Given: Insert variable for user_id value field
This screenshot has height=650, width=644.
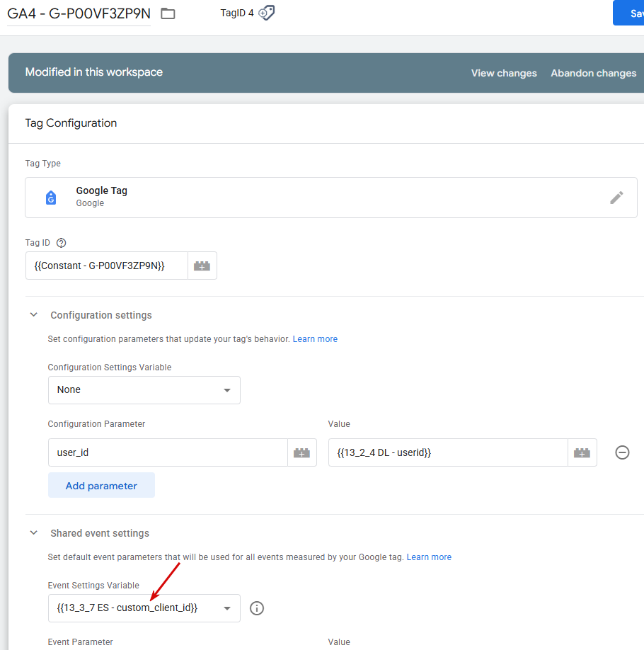Looking at the screenshot, I should (582, 452).
